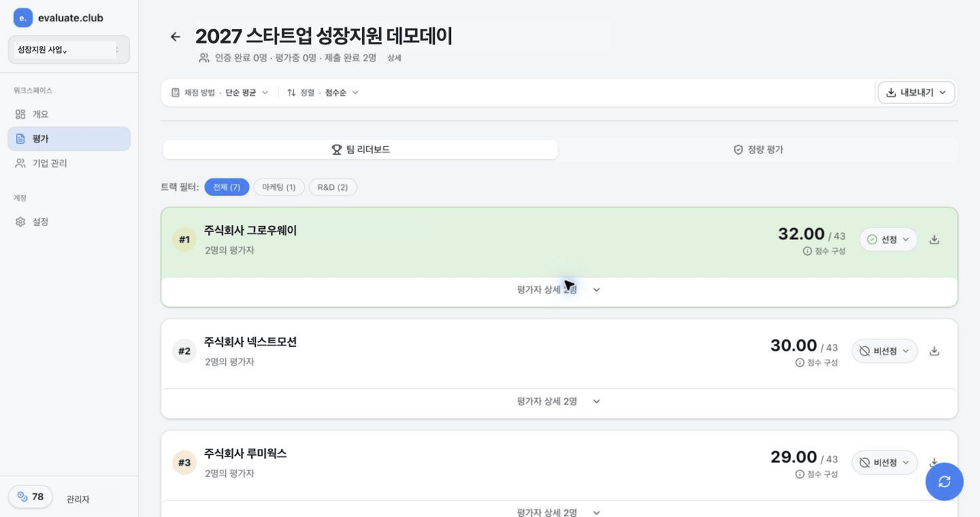
Task: Switch to the 팀 리더보드 tab
Action: 361,149
